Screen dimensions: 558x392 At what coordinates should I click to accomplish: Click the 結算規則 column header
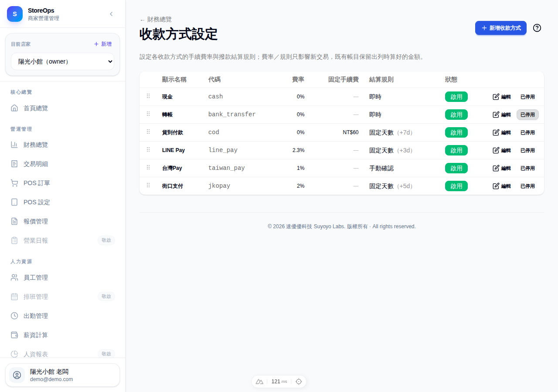click(381, 79)
